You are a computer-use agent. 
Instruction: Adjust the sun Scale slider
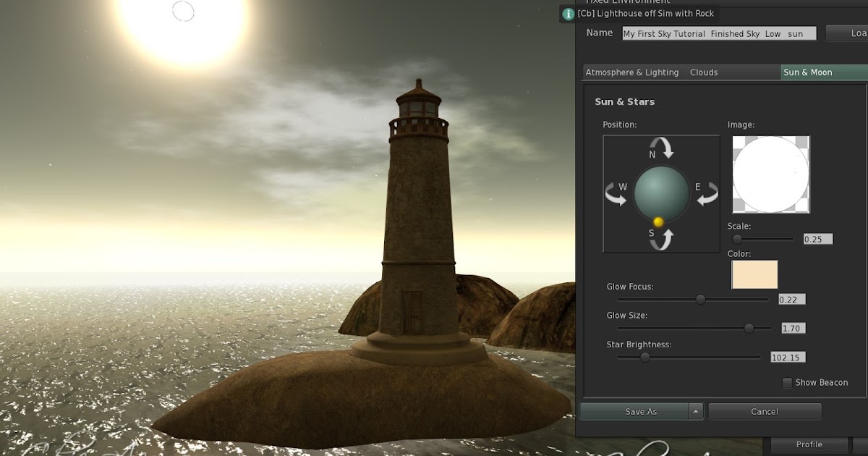tap(739, 237)
